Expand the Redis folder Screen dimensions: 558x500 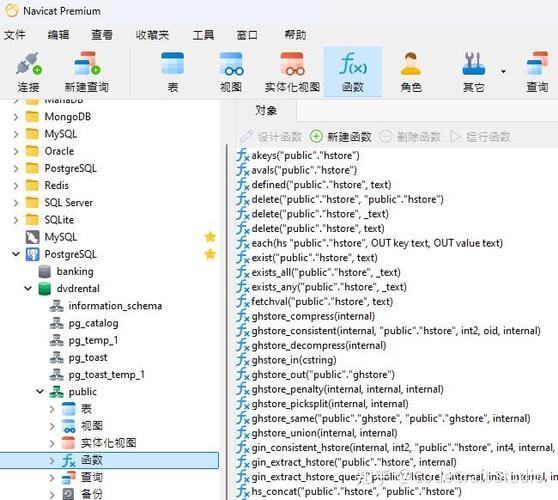pos(16,185)
